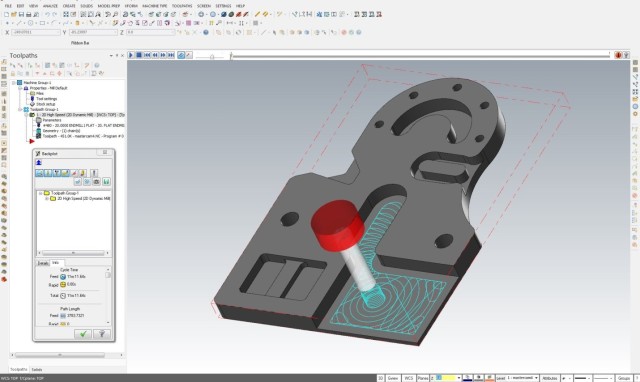Step backplot forward one move
Image resolution: width=640 pixels, height=382 pixels.
[x=163, y=55]
